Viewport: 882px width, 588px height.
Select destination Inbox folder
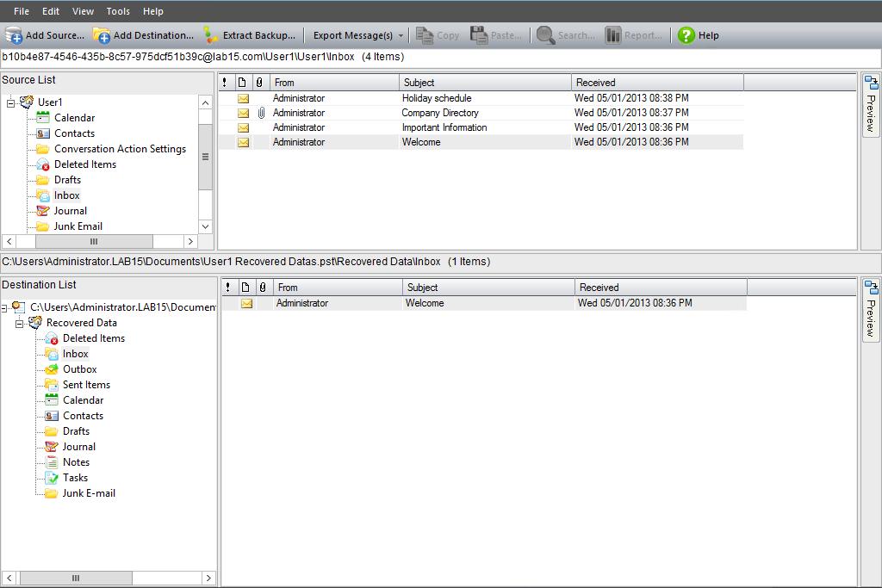(x=76, y=354)
